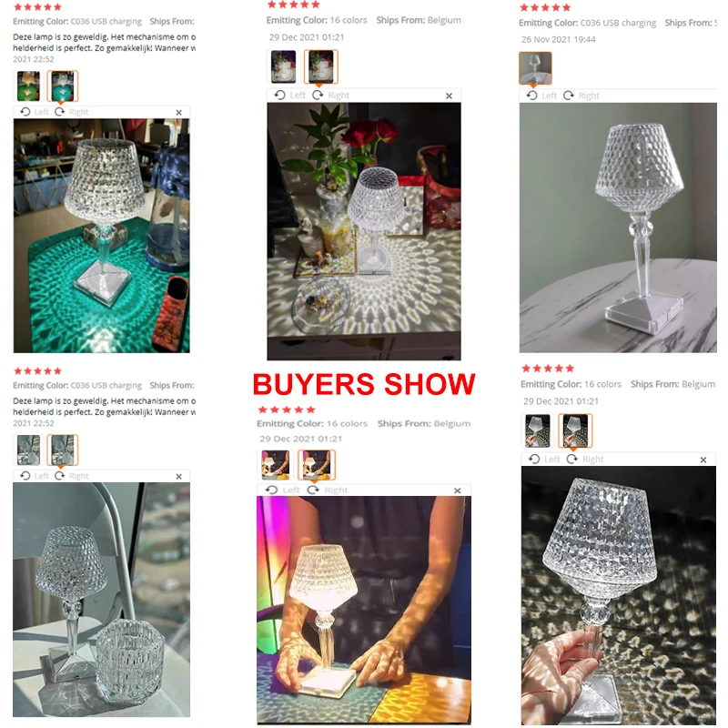Rotate the roses and lamp photo right
728x728 pixels.
tap(330, 96)
